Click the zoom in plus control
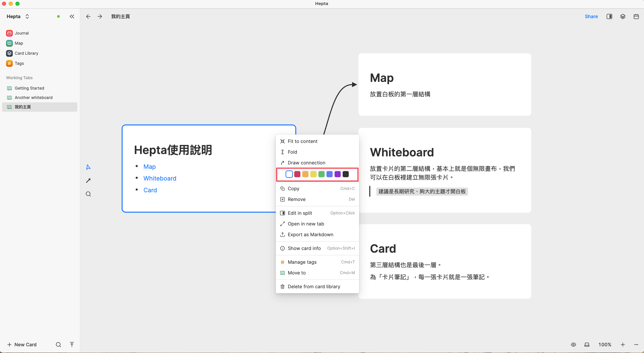This screenshot has width=644, height=353. click(x=622, y=345)
